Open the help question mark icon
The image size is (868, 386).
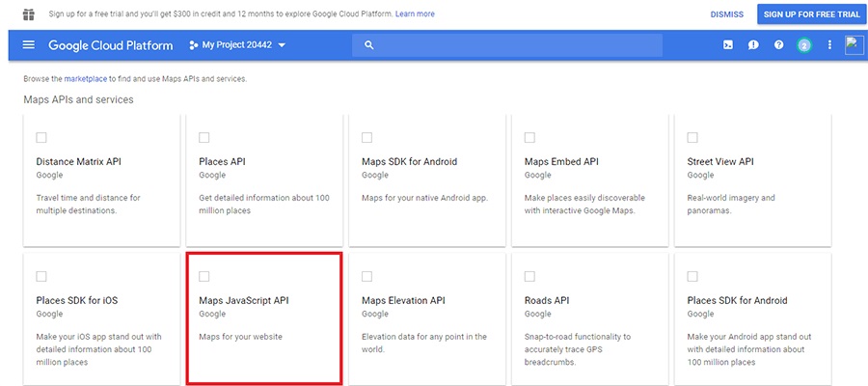(x=778, y=45)
